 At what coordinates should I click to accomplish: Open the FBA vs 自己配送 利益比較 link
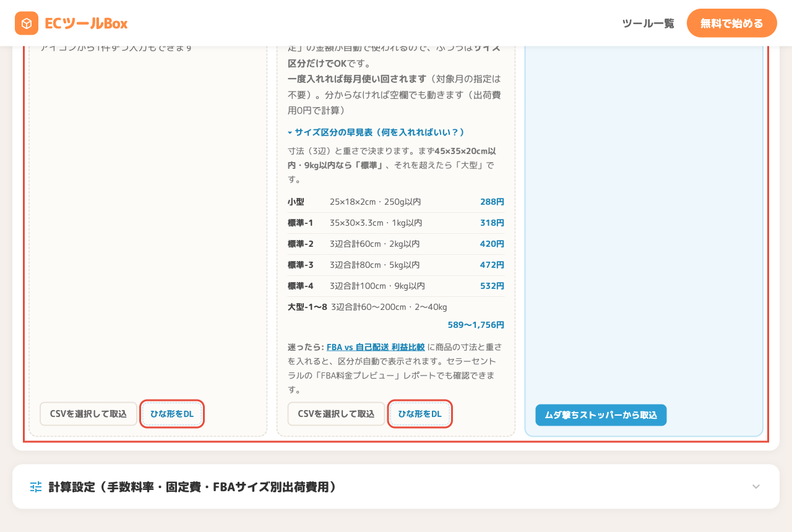coord(376,347)
